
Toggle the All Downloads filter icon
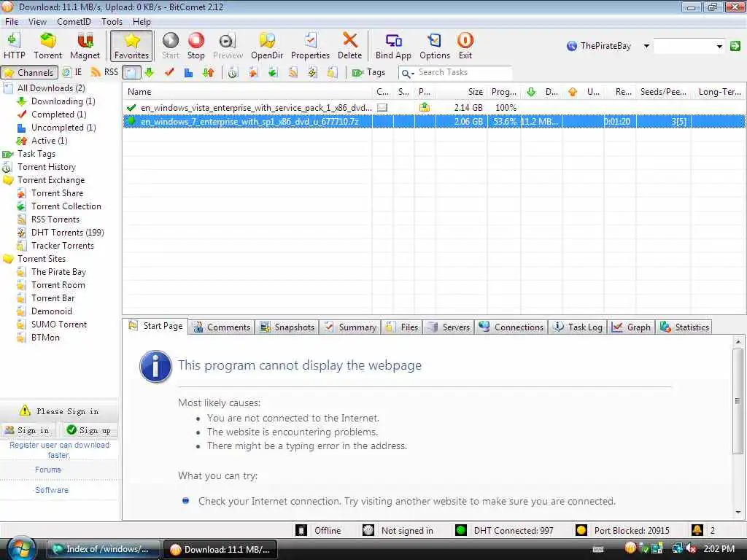[131, 72]
